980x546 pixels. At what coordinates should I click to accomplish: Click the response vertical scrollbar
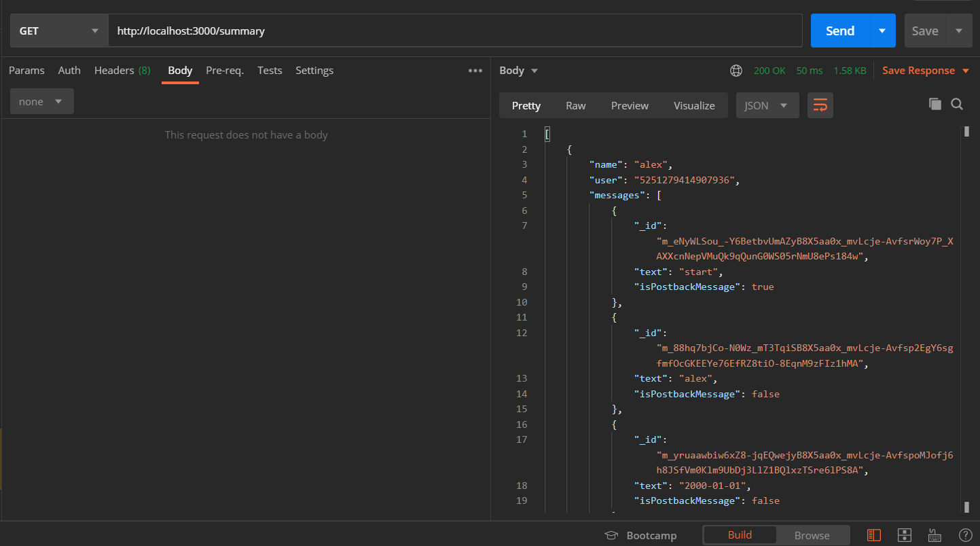tap(966, 319)
